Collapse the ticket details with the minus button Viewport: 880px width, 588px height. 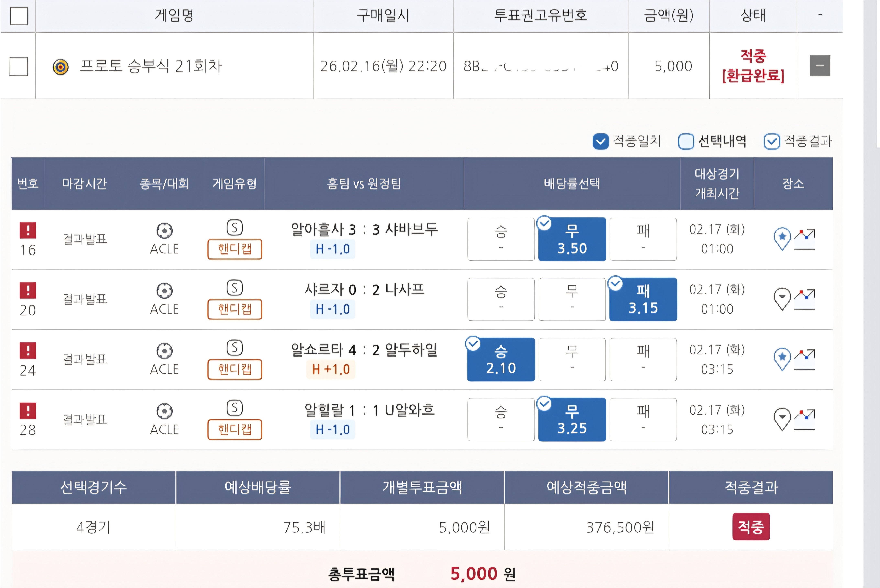pos(820,66)
